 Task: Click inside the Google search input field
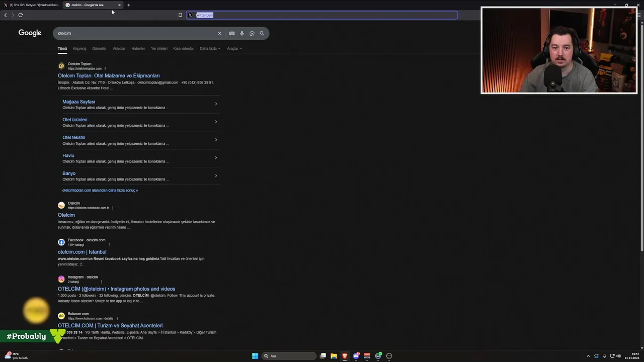(x=136, y=33)
